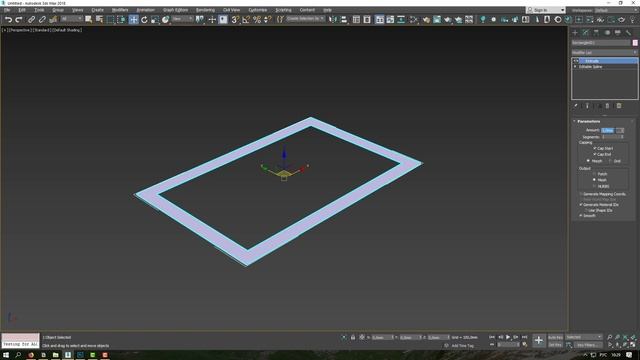This screenshot has height=360, width=640.
Task: Toggle the Smooth checkbox
Action: tap(581, 216)
